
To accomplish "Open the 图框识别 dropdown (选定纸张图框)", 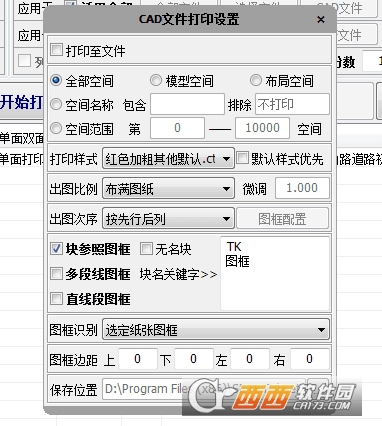I will pyautogui.click(x=216, y=330).
